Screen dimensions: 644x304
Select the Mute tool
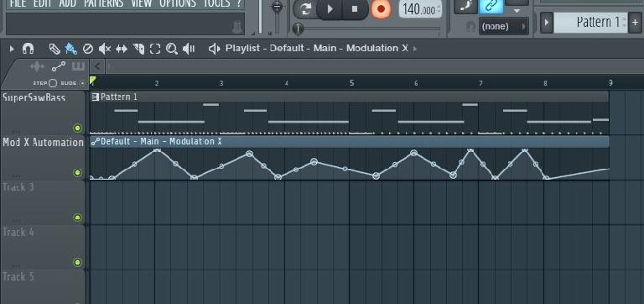105,49
